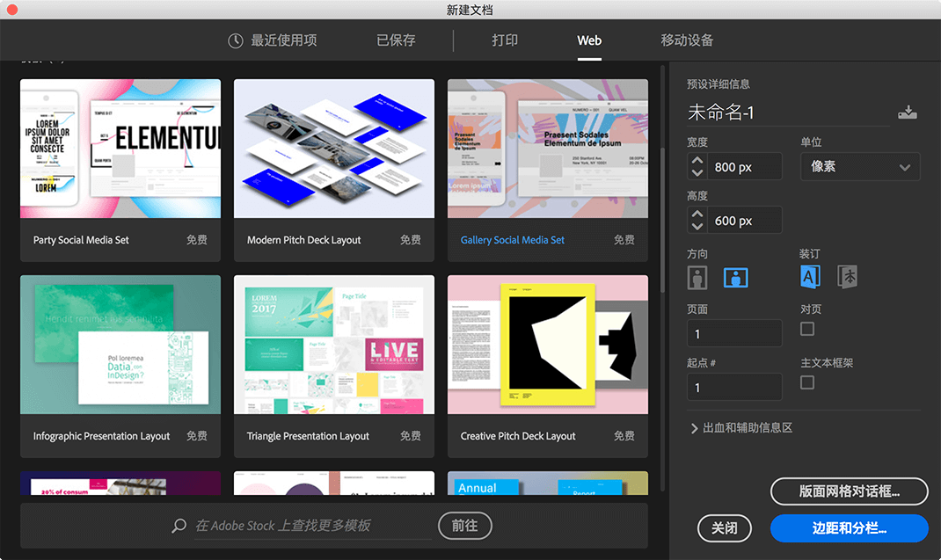Click 免费 label on Triangle Presentation Layout
941x560 pixels.
click(411, 436)
